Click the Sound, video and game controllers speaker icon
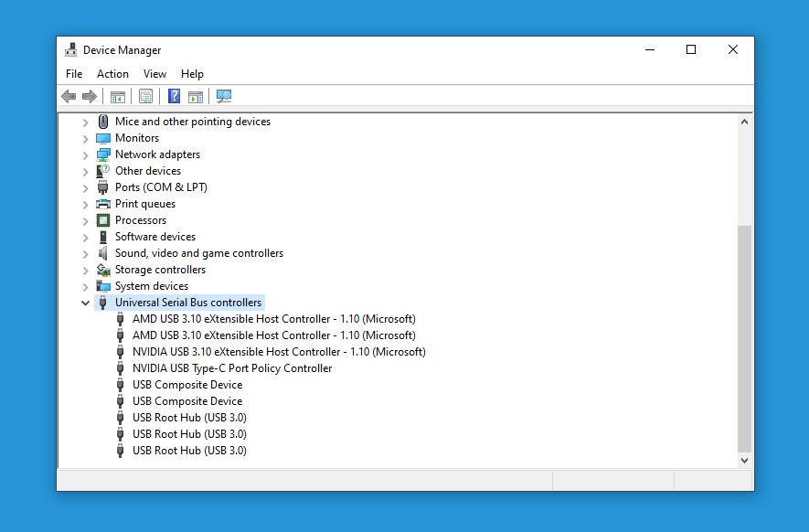The width and height of the screenshot is (809, 532). 103,253
